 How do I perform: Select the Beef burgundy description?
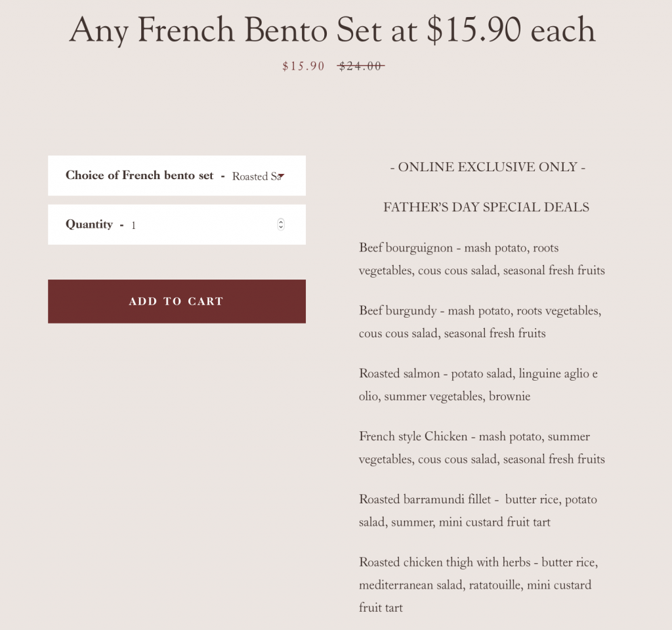[x=480, y=322]
